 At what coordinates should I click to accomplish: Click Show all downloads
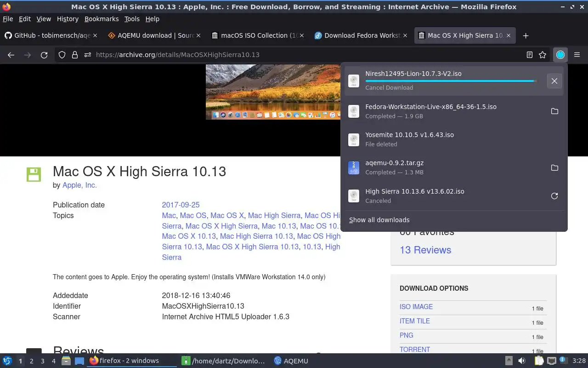379,220
